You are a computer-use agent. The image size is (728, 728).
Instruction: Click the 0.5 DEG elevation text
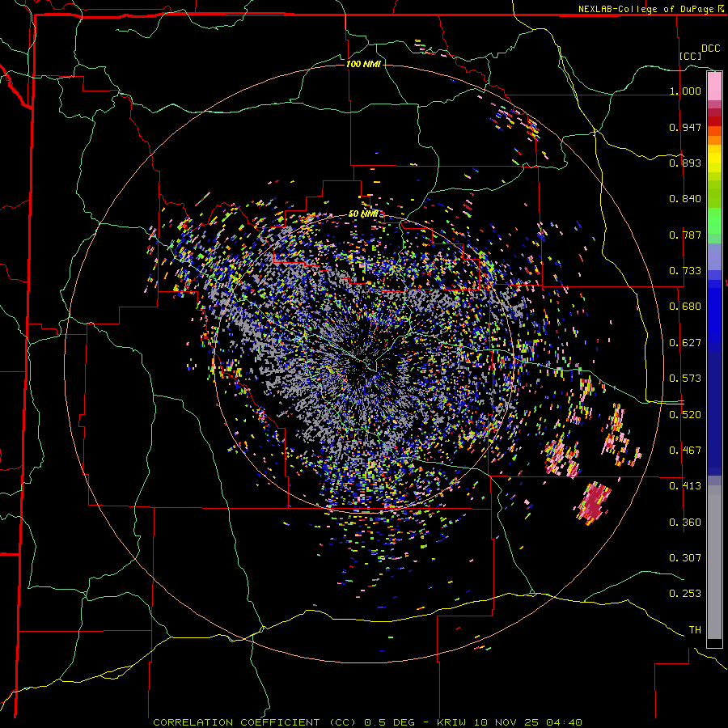[390, 722]
